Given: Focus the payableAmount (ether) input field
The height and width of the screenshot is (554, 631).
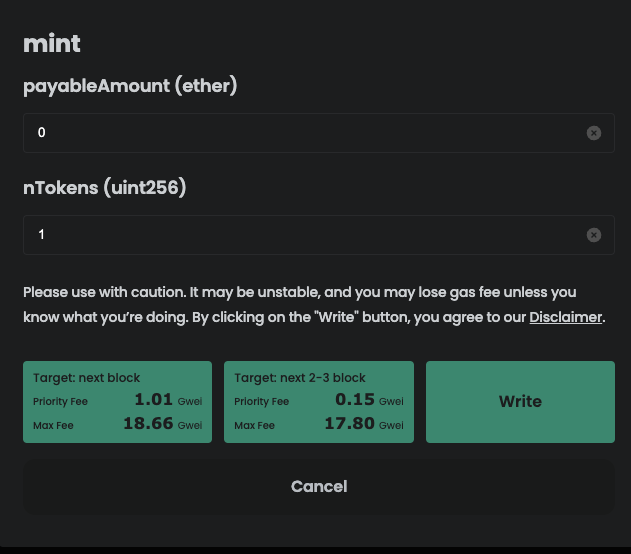Looking at the screenshot, I should 319,133.
